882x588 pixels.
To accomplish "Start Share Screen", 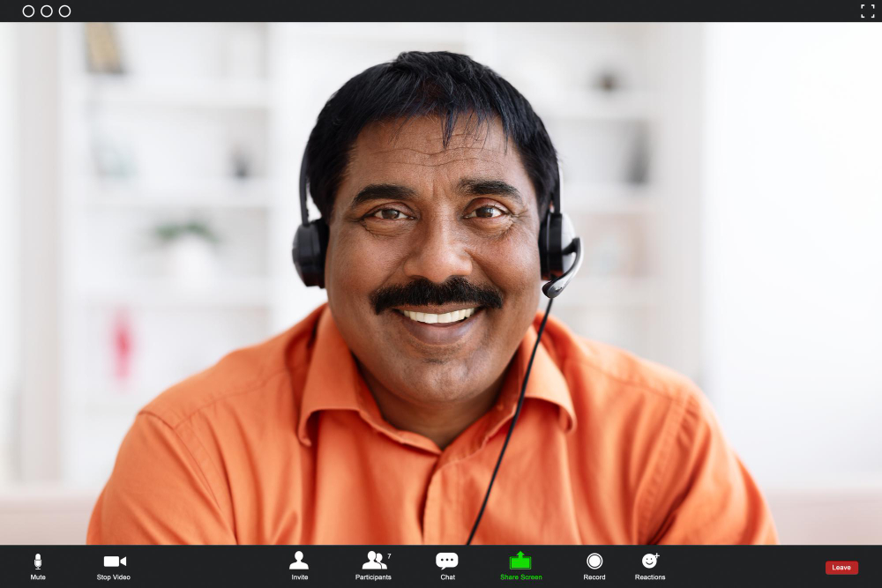I will coord(521,567).
